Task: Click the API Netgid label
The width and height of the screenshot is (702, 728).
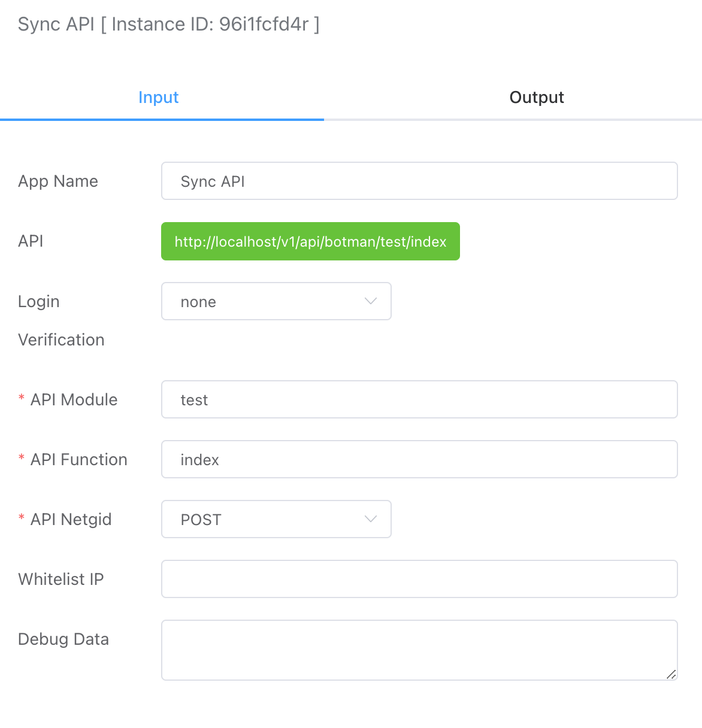Action: 71,520
